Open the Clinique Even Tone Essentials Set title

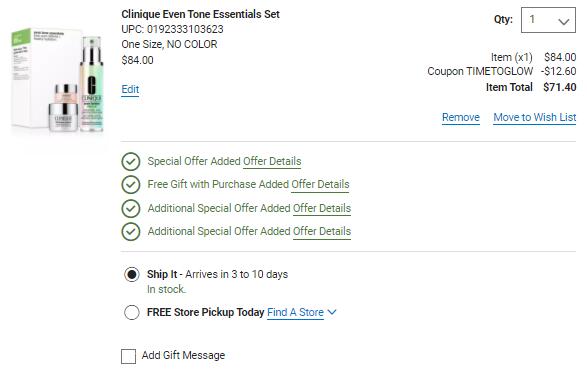[200, 14]
